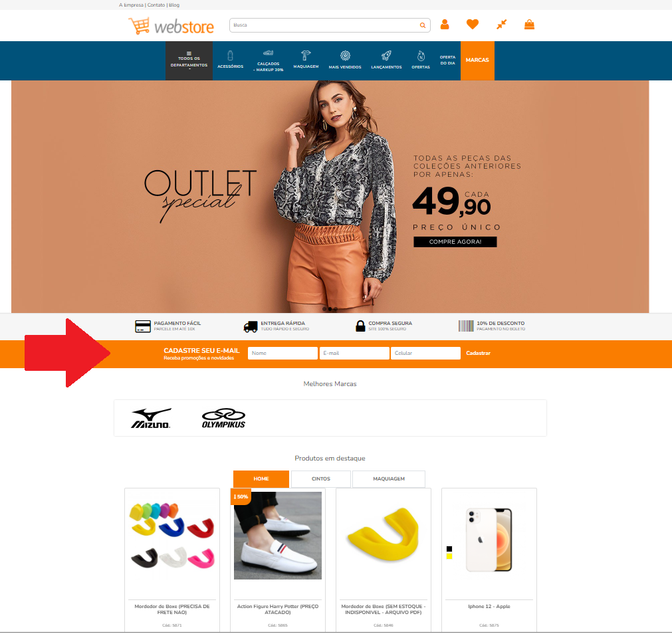The width and height of the screenshot is (672, 634).
Task: Open the shopping bag cart icon
Action: pos(529,25)
